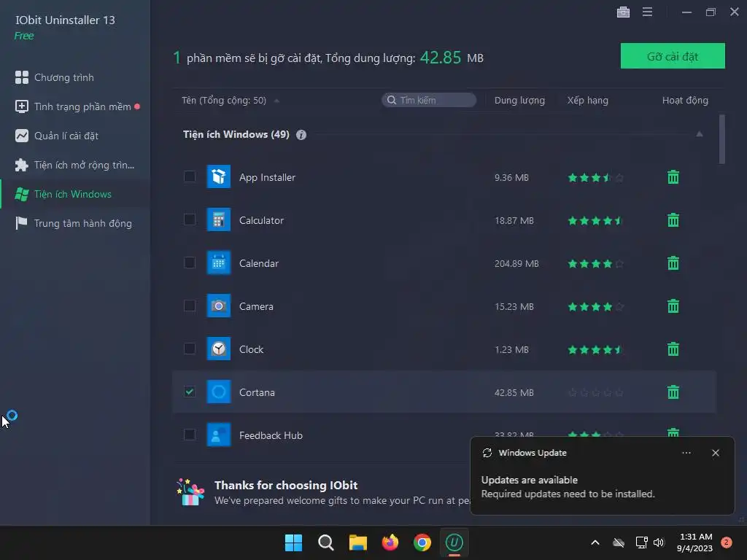Open taskbar Search
Image resolution: width=747 pixels, height=560 pixels.
[326, 542]
